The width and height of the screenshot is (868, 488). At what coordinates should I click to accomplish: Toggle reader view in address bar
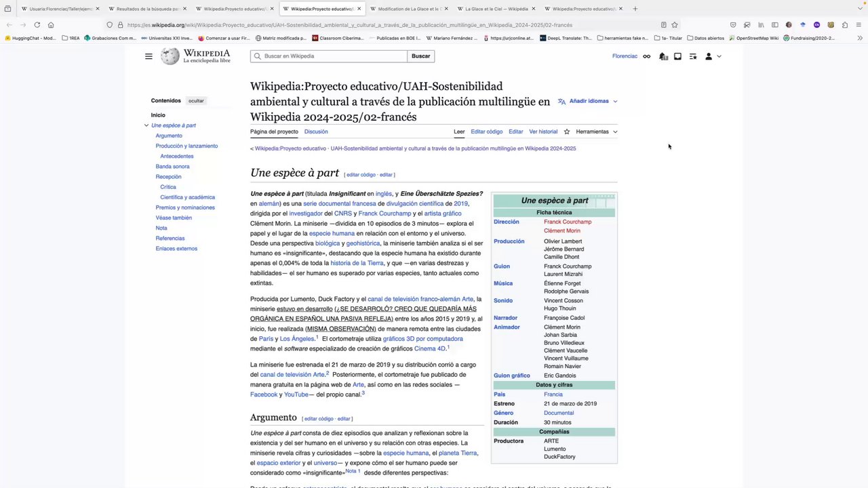(663, 25)
